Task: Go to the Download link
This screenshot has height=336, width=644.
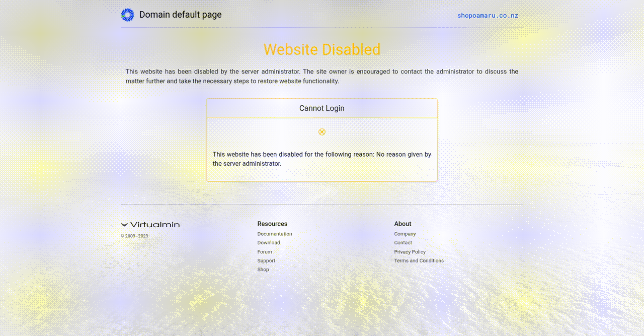Action: click(269, 243)
